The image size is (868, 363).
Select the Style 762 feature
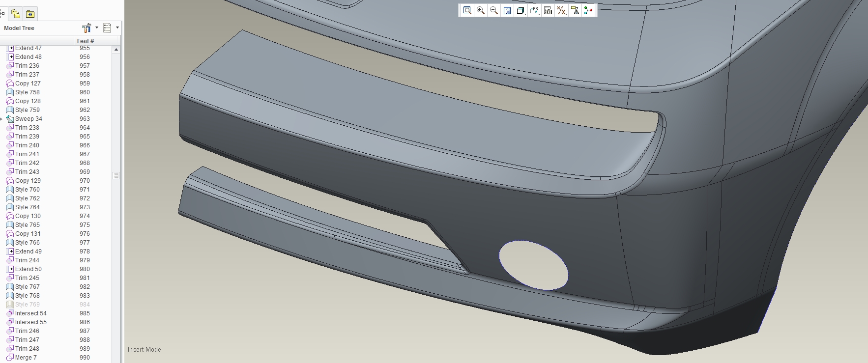pyautogui.click(x=28, y=198)
